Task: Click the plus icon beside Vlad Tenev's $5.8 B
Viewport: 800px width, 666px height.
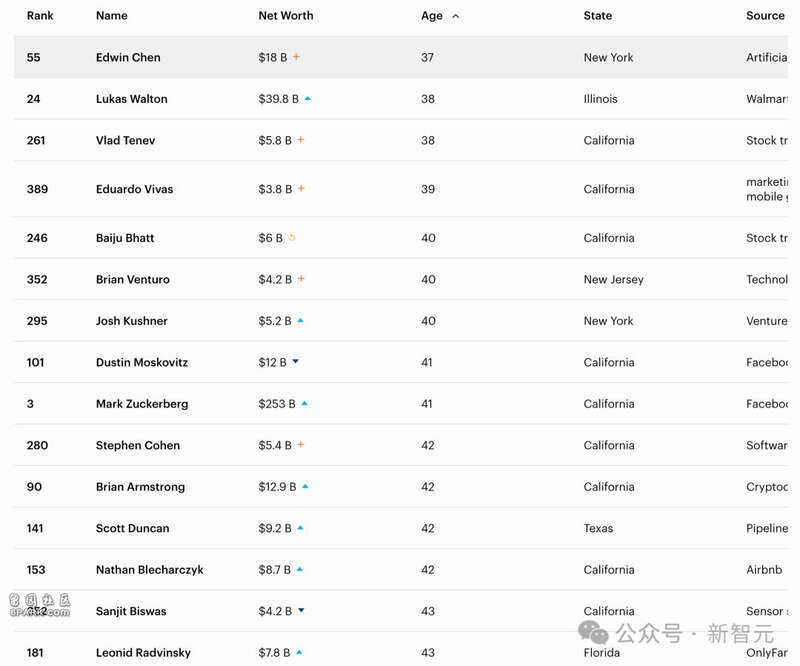Action: coord(301,140)
